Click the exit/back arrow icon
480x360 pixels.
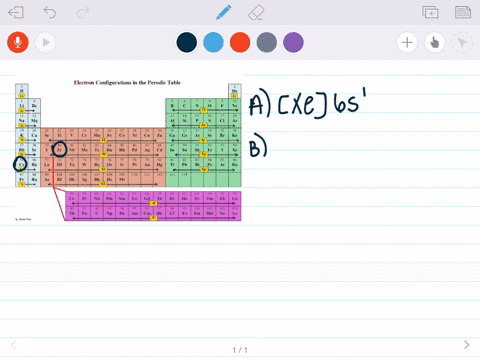point(16,13)
